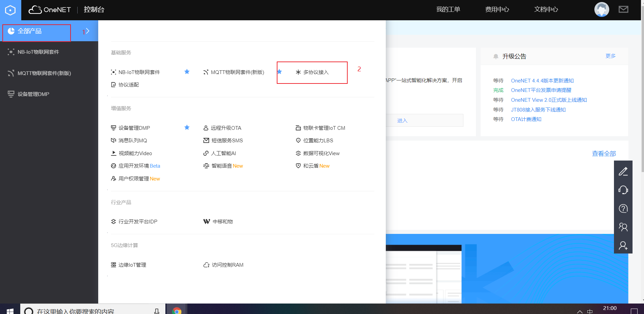Toggle favorite star for 设备管理DMP
Screen dimensions: 644x314
[187, 127]
